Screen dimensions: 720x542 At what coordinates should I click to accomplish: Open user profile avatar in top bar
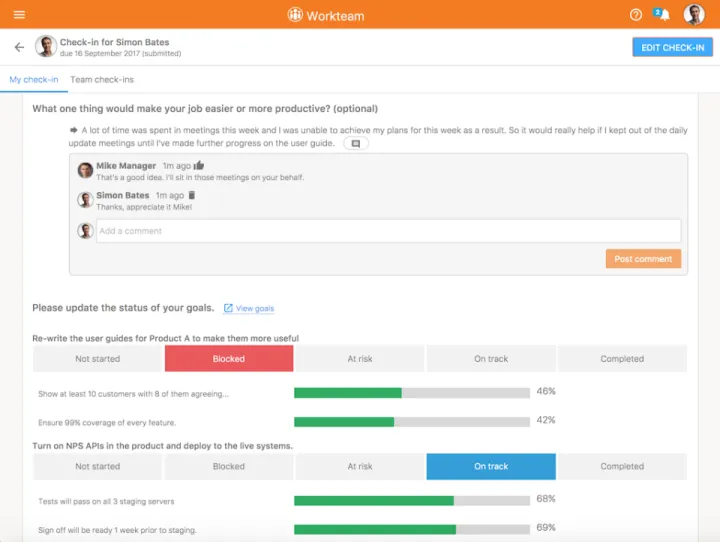(694, 15)
